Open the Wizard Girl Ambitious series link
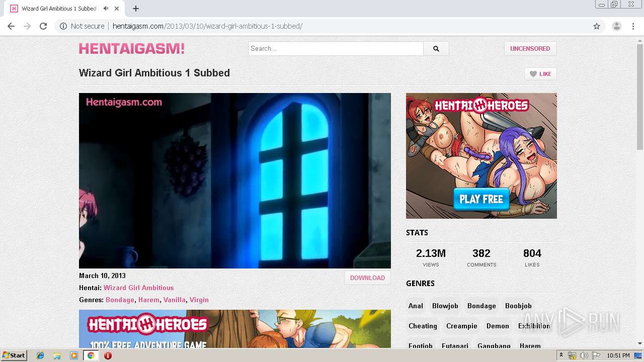This screenshot has width=644, height=362. pyautogui.click(x=139, y=288)
